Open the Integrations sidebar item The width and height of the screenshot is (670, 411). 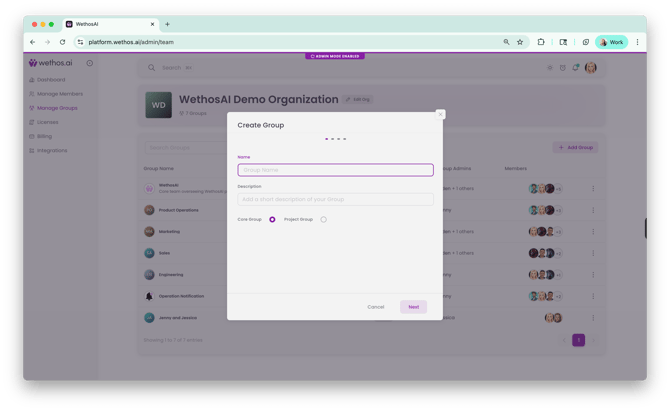[x=52, y=150]
